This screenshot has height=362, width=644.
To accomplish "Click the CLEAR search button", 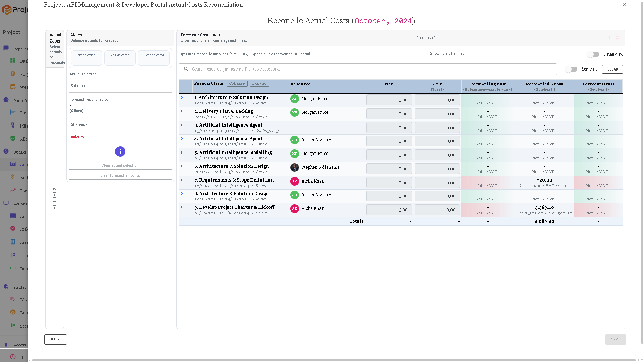I will coord(613,69).
